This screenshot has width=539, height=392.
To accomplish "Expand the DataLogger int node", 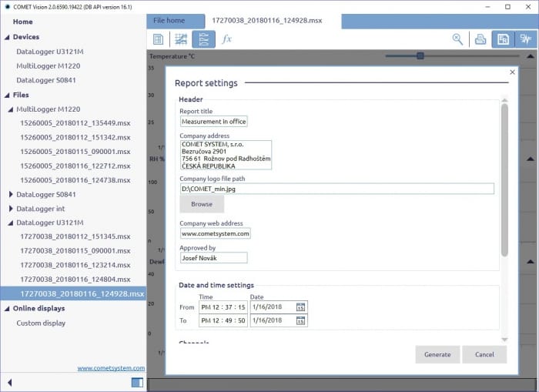I will pos(11,209).
